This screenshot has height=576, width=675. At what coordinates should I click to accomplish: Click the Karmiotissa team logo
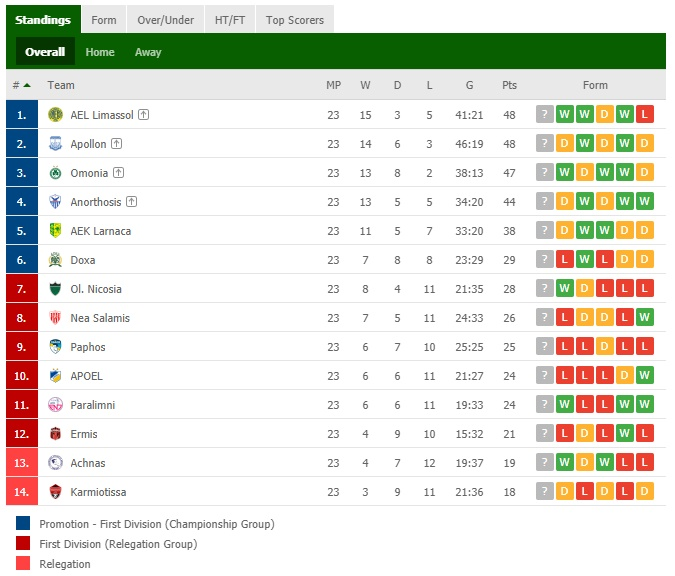click(55, 492)
